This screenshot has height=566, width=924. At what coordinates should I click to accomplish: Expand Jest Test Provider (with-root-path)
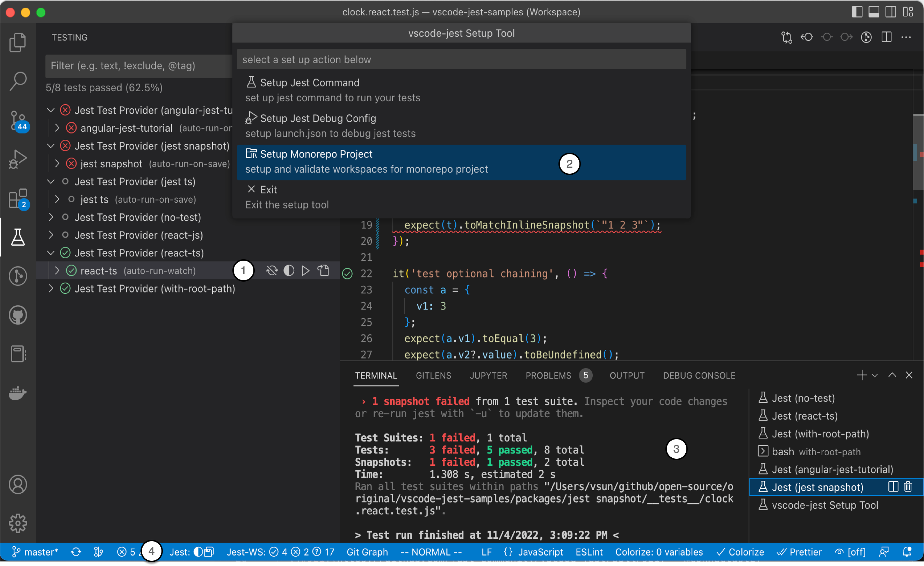tap(51, 289)
